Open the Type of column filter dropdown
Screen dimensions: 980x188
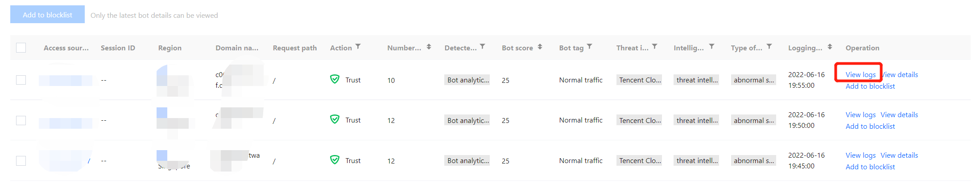pyautogui.click(x=769, y=46)
